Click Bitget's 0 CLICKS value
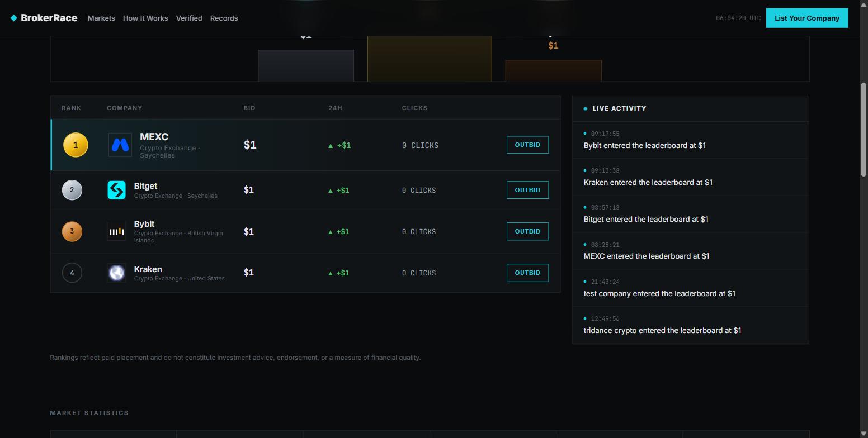This screenshot has height=438, width=868. [419, 191]
